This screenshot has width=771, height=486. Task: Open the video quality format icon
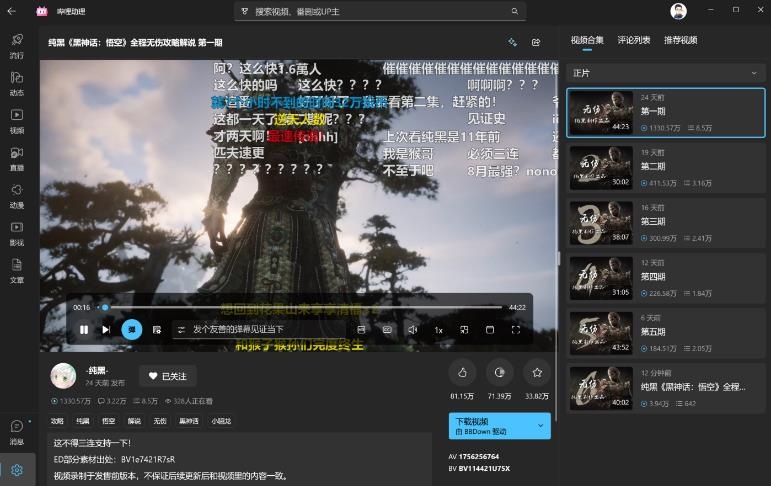click(x=361, y=330)
